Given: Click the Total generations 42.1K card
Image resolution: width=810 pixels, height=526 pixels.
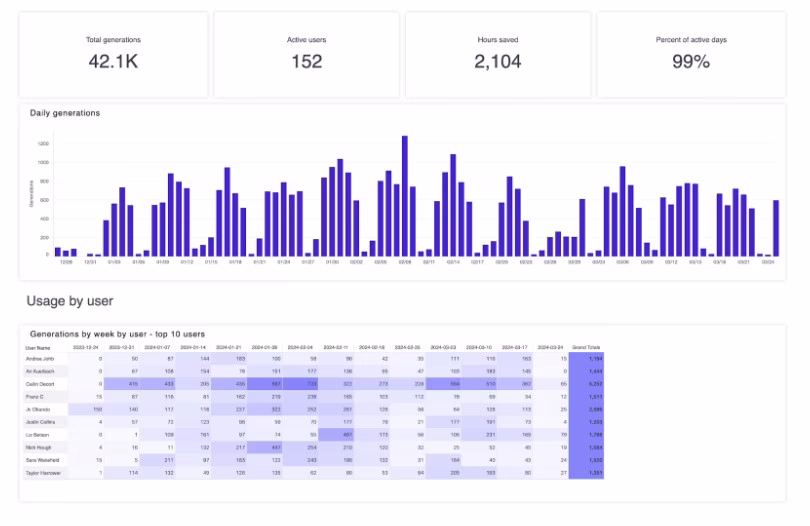Looking at the screenshot, I should coord(113,54).
